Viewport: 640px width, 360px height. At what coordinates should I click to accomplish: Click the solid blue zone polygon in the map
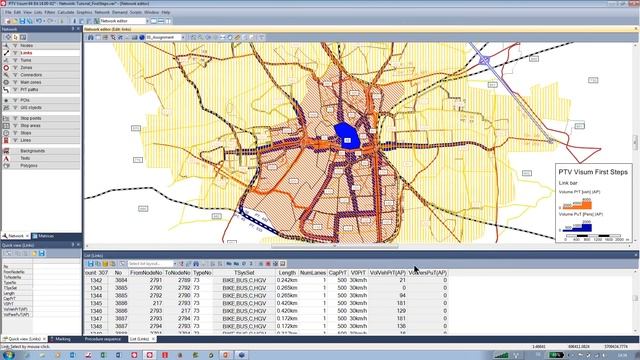pyautogui.click(x=347, y=135)
